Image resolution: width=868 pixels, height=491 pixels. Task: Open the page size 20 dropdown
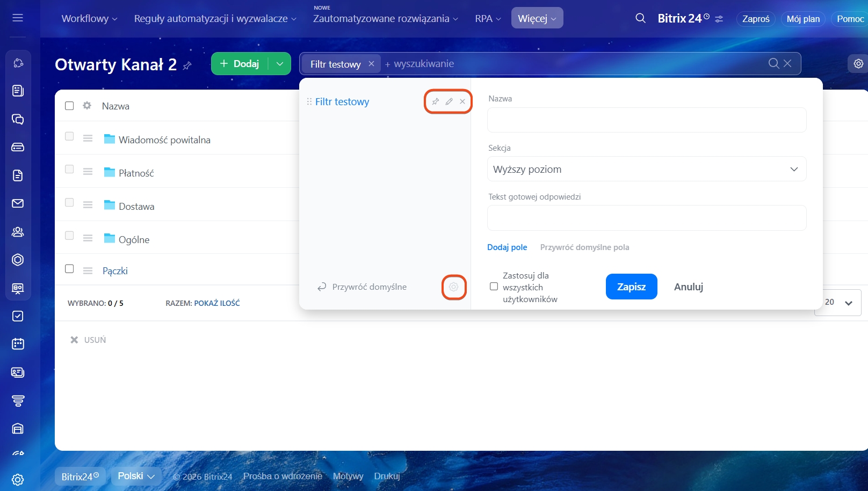(838, 303)
